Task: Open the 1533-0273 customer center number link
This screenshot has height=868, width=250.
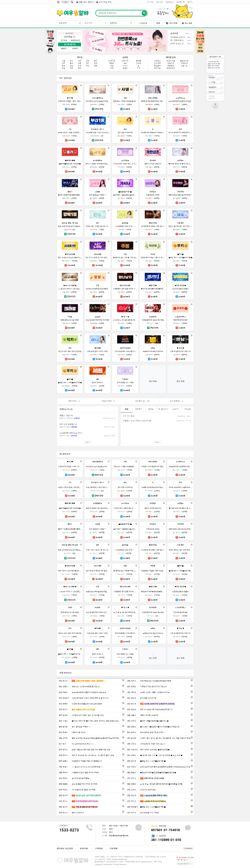Action: (69, 830)
